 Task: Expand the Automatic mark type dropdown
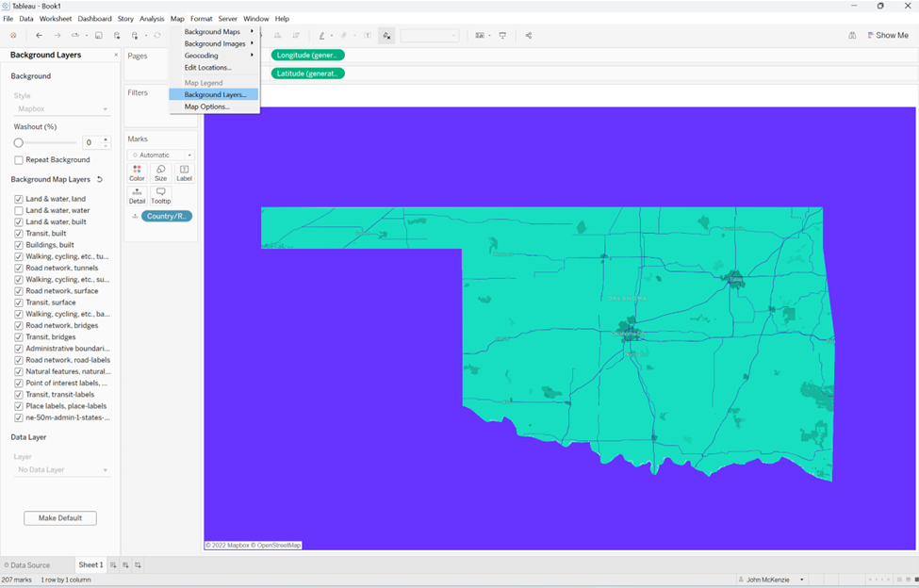click(x=160, y=155)
